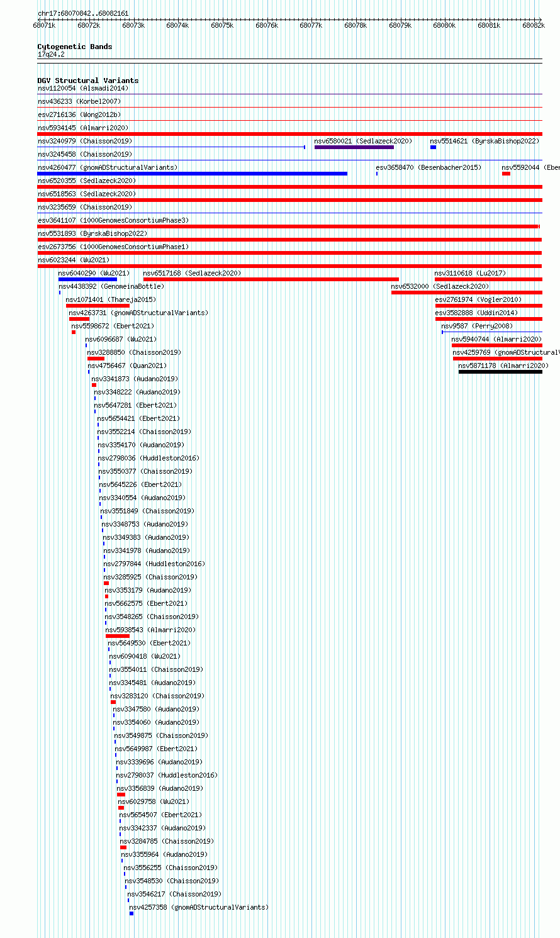Select nsv6532000 (Sedlazeck2020) label

(x=440, y=286)
